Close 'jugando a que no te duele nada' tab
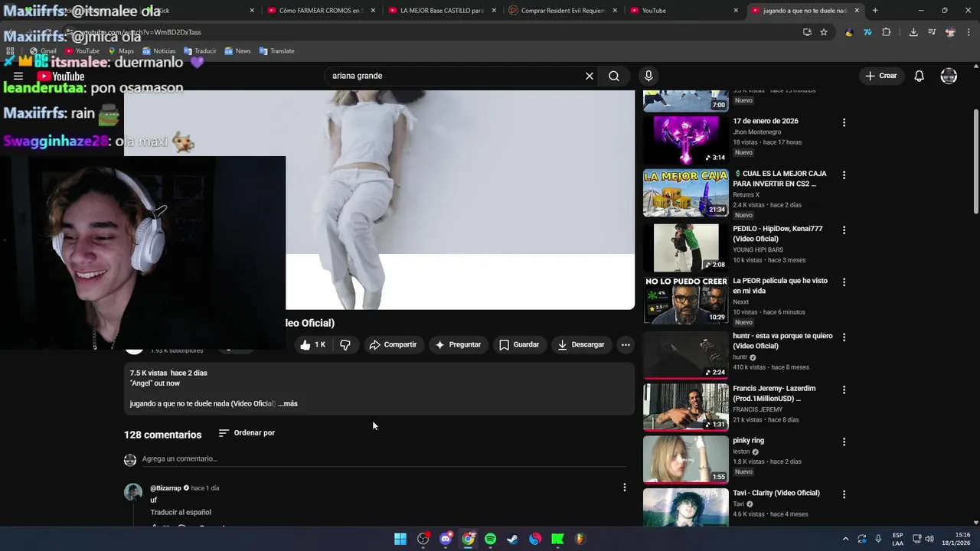Screen dimensions: 980x551 pos(857,11)
